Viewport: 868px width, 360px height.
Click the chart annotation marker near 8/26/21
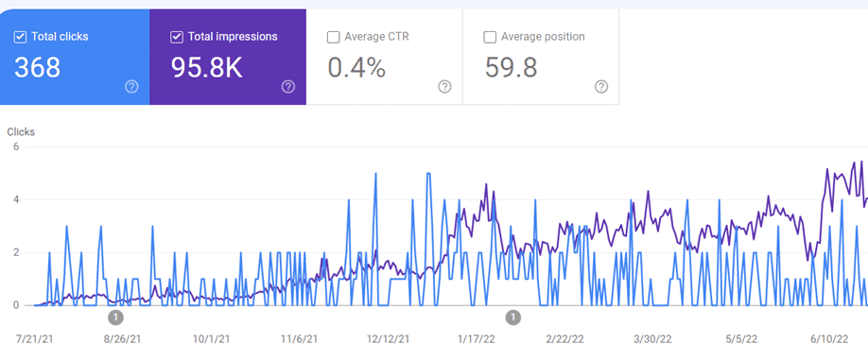pos(115,317)
